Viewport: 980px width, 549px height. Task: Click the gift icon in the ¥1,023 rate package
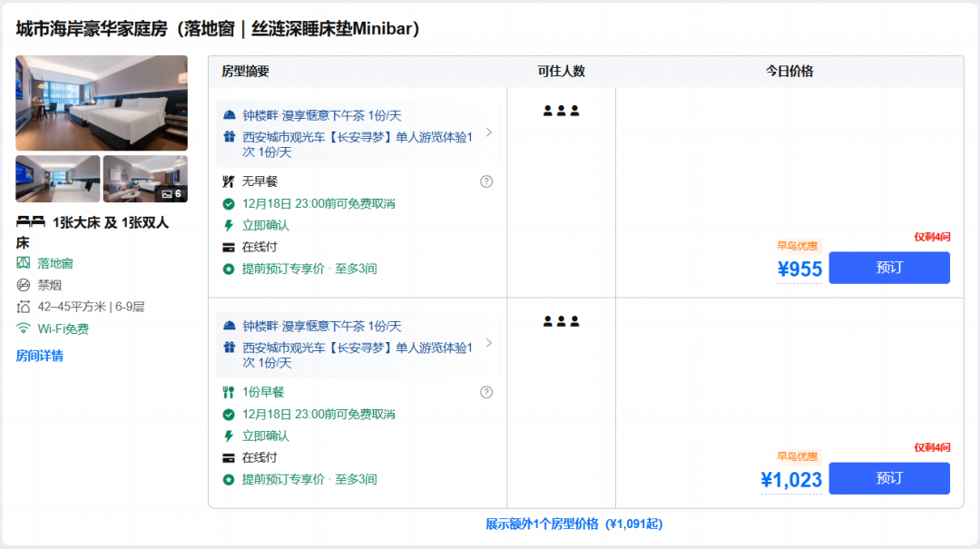point(230,347)
